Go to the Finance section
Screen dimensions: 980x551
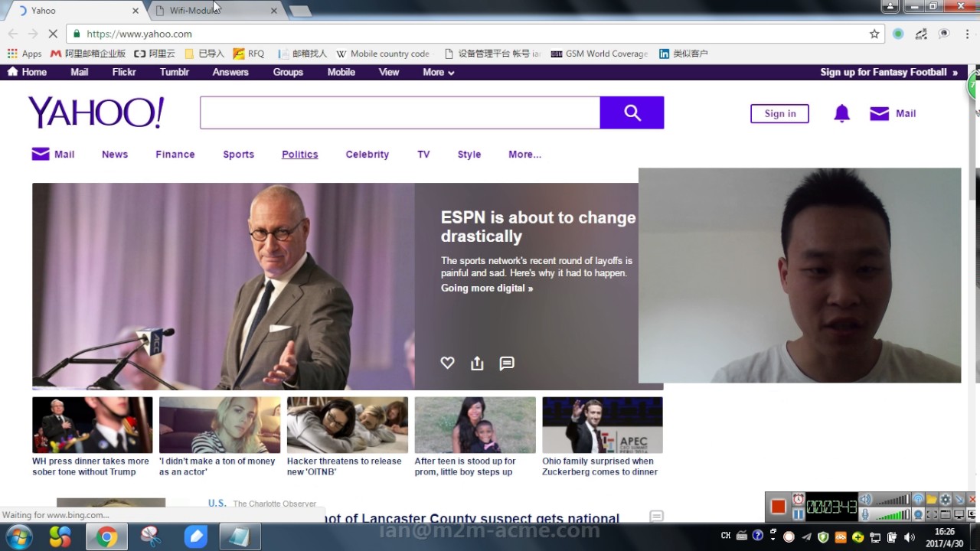(x=175, y=154)
